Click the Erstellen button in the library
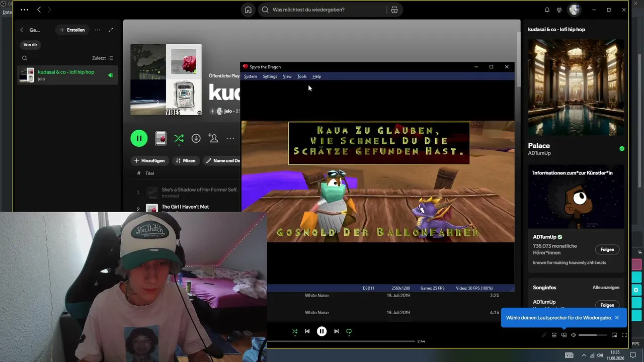644x362 pixels. pyautogui.click(x=72, y=30)
